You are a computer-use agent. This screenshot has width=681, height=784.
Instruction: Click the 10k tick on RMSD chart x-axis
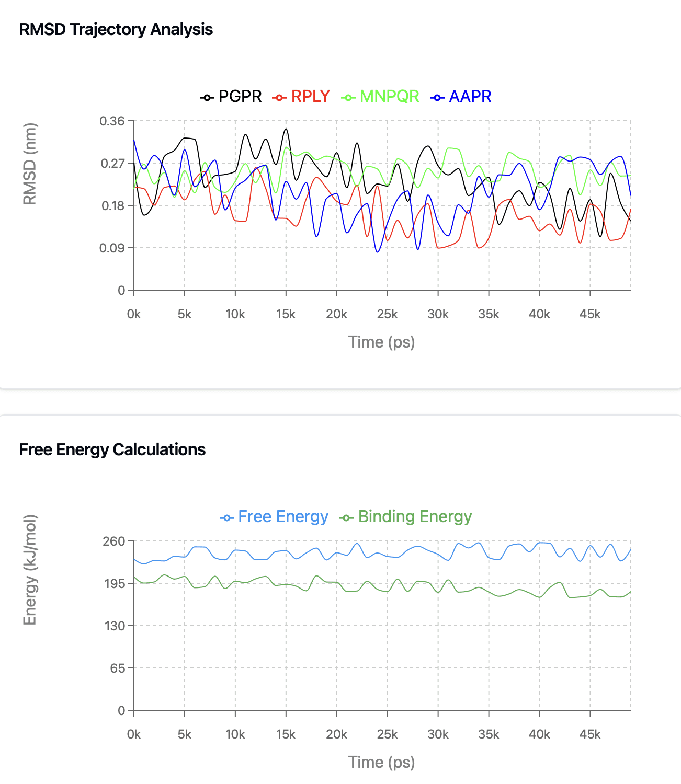(x=235, y=314)
